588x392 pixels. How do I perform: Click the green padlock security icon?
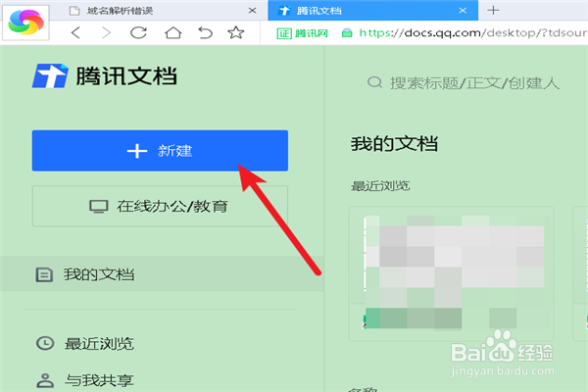point(347,33)
